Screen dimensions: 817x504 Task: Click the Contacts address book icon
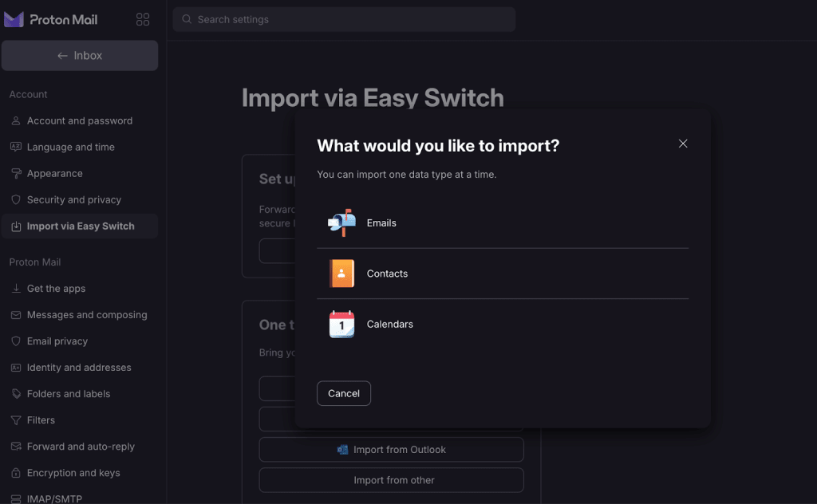click(x=341, y=274)
